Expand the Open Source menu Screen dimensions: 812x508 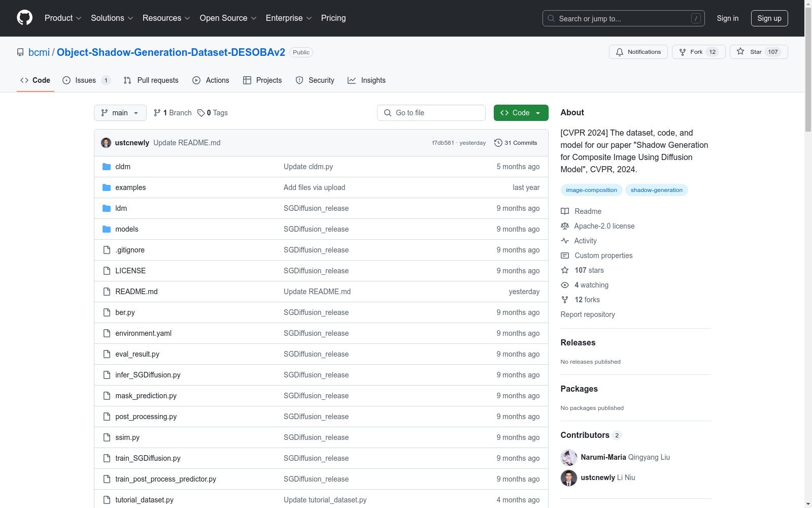(x=228, y=18)
